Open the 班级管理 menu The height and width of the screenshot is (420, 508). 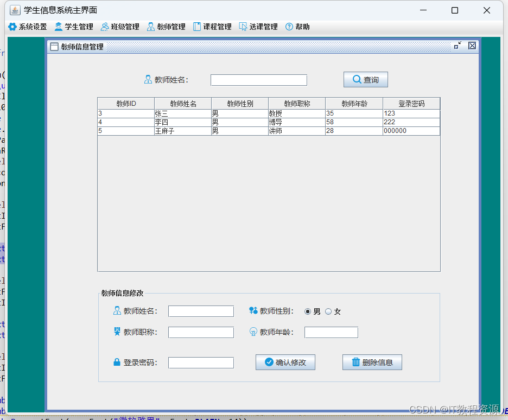coord(120,27)
